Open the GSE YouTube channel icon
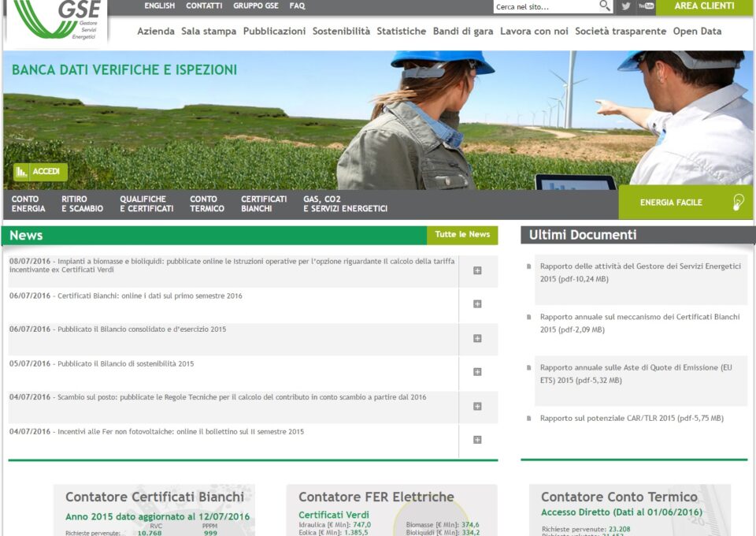 point(646,6)
